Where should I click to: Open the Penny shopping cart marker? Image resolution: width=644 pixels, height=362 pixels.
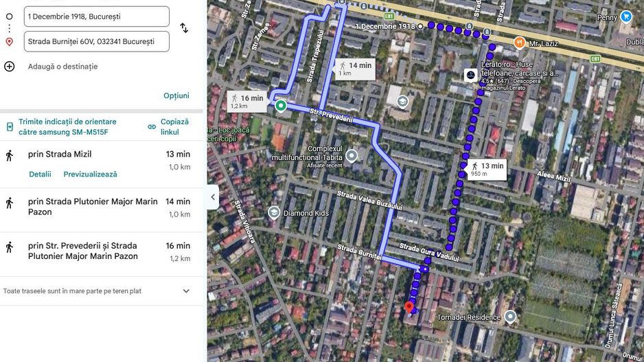click(x=626, y=16)
